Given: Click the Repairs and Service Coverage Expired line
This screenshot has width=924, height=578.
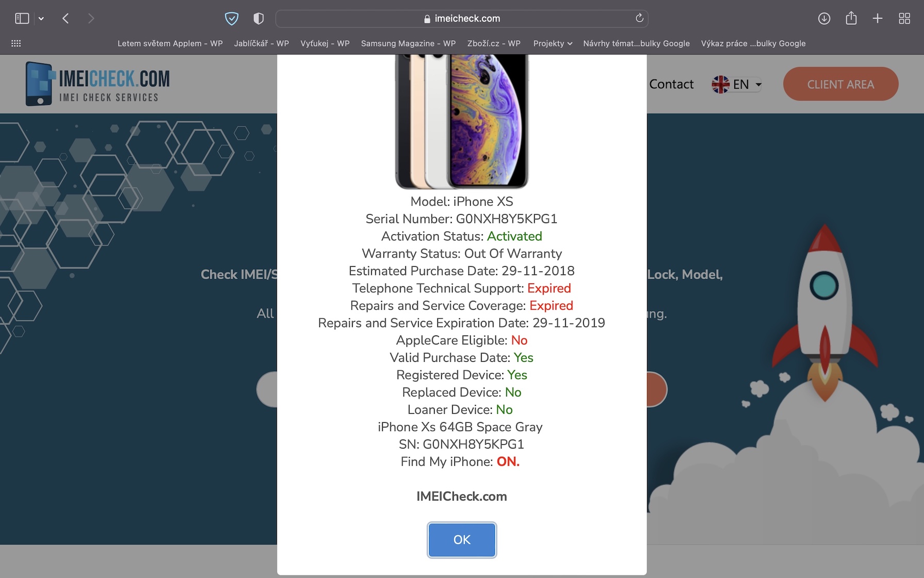Looking at the screenshot, I should (462, 306).
